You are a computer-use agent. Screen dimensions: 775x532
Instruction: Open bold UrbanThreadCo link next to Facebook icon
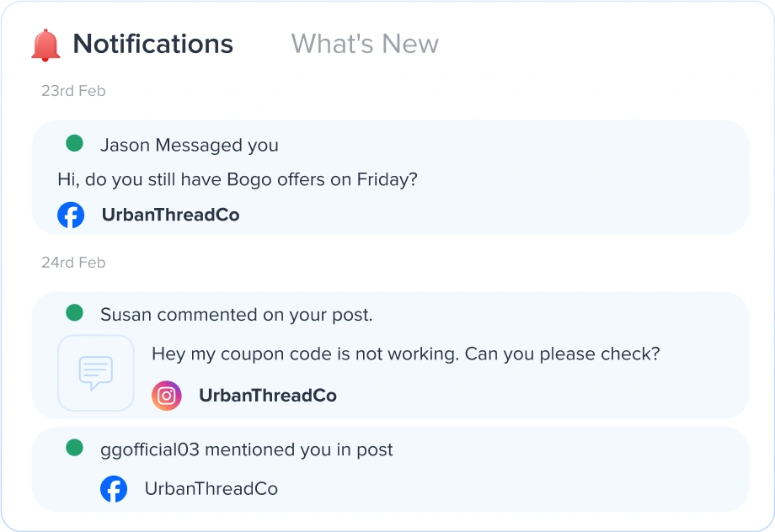170,215
